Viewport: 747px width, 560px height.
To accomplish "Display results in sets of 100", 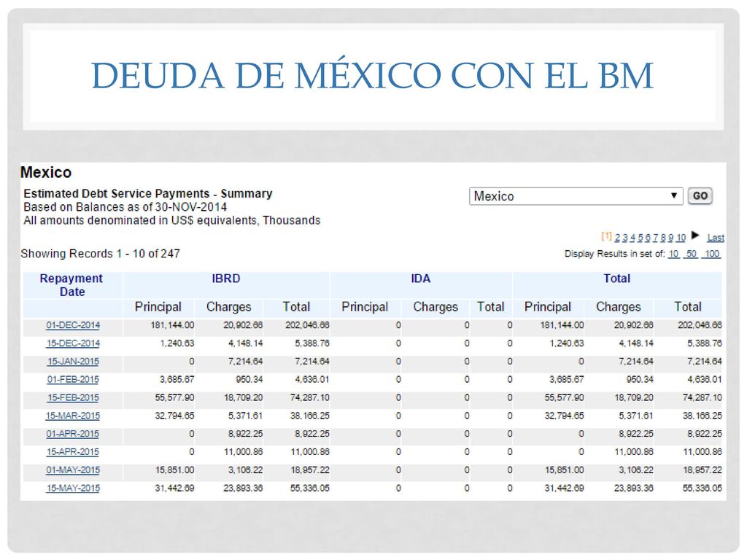I will (x=712, y=254).
